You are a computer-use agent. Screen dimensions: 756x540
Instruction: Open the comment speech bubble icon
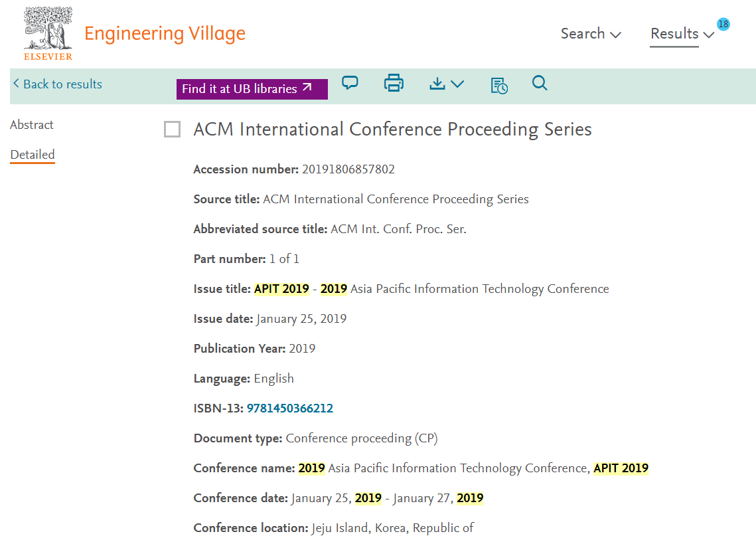(x=350, y=84)
